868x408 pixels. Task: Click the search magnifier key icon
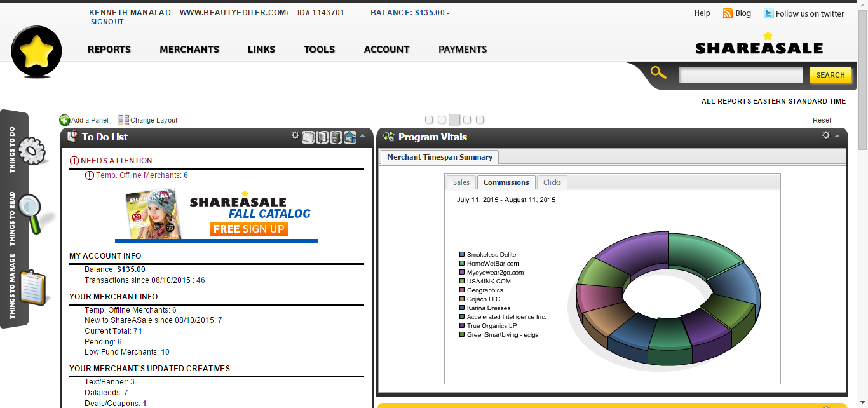(x=659, y=73)
